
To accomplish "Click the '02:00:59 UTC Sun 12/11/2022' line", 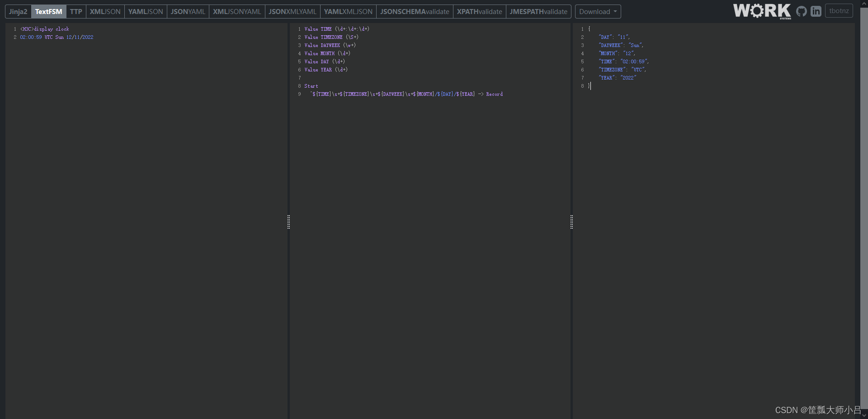I will [x=57, y=37].
